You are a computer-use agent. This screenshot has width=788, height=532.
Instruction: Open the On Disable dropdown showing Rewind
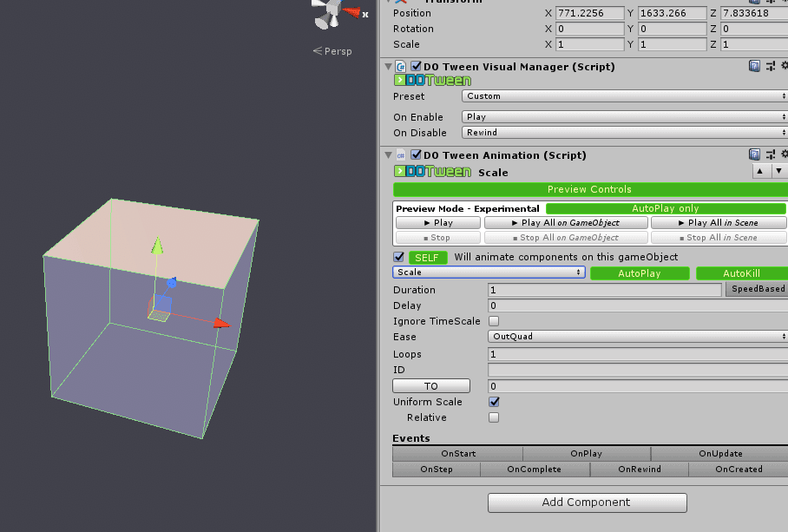(x=624, y=133)
